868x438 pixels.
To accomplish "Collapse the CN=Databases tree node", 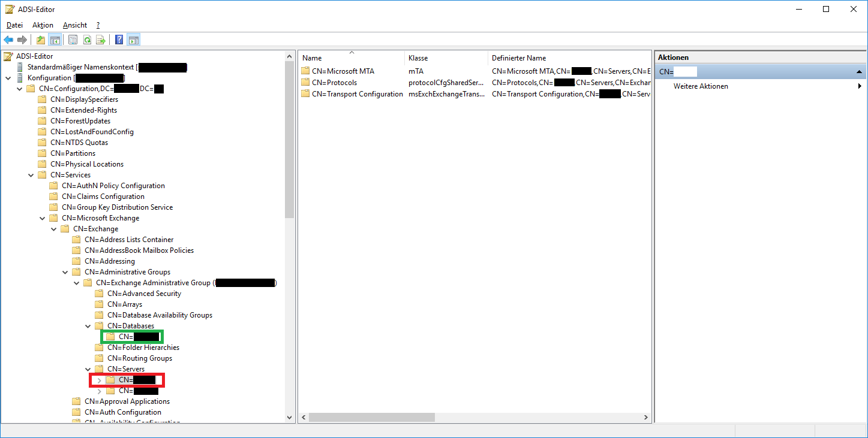I will (88, 326).
